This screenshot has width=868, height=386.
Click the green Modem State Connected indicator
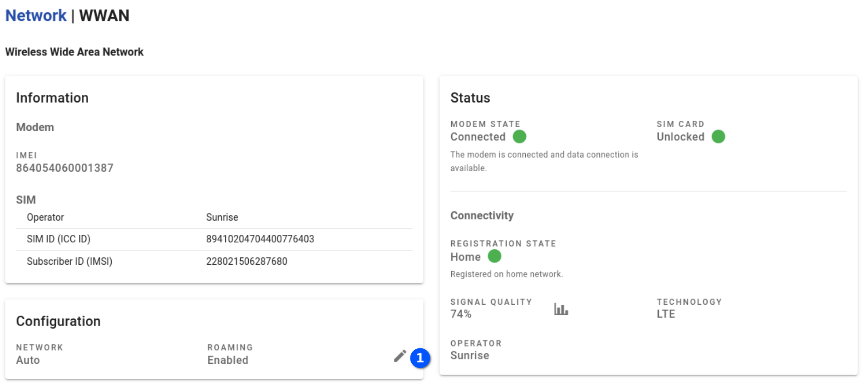(x=519, y=137)
